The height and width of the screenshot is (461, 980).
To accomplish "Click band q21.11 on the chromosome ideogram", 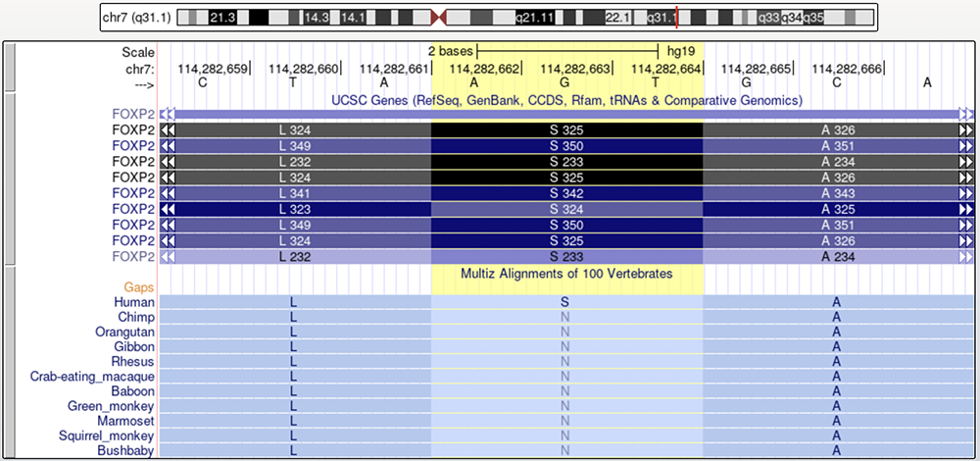I will pos(536,18).
